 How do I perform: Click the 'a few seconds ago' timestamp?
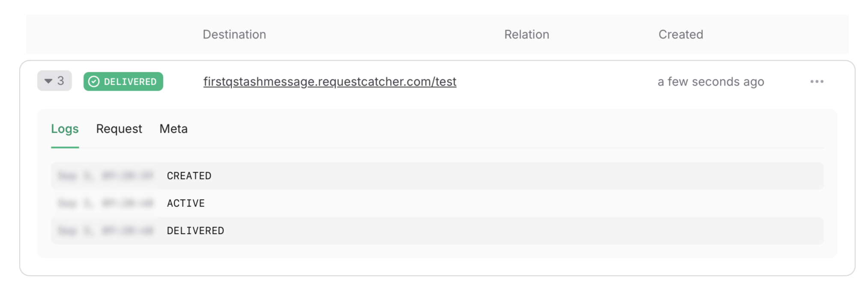point(711,81)
